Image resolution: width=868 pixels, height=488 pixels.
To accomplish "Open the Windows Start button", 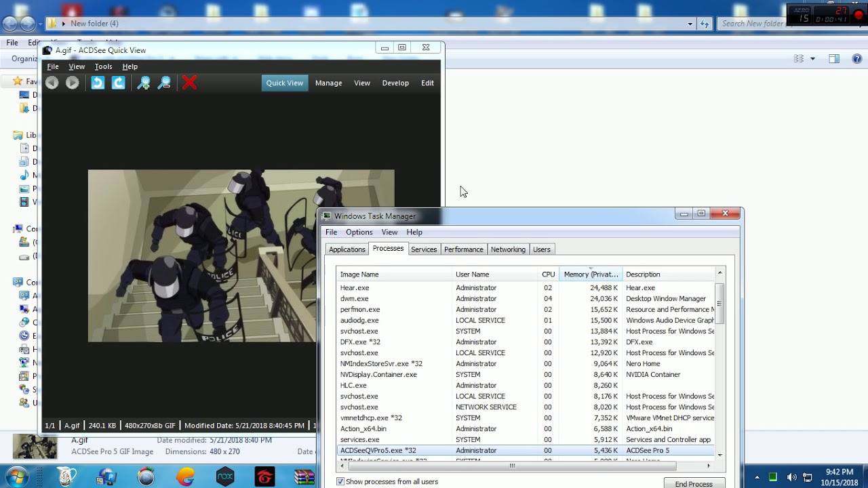I will (x=16, y=477).
